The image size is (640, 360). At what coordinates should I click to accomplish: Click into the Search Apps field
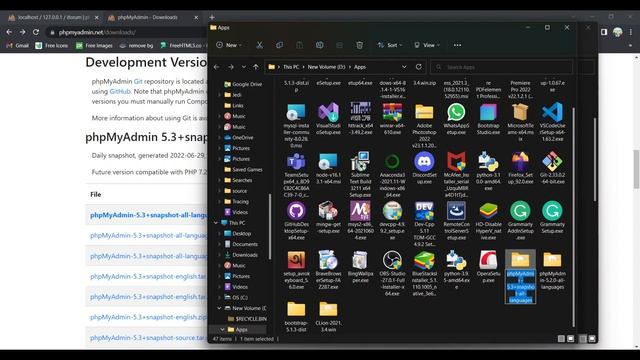pos(502,67)
